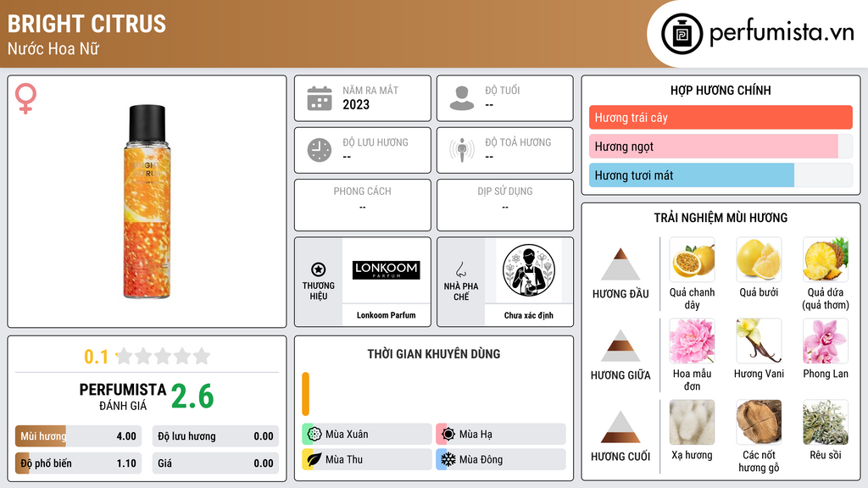Select the Các nốt hương gỗ image
This screenshot has height=488, width=868.
(759, 422)
